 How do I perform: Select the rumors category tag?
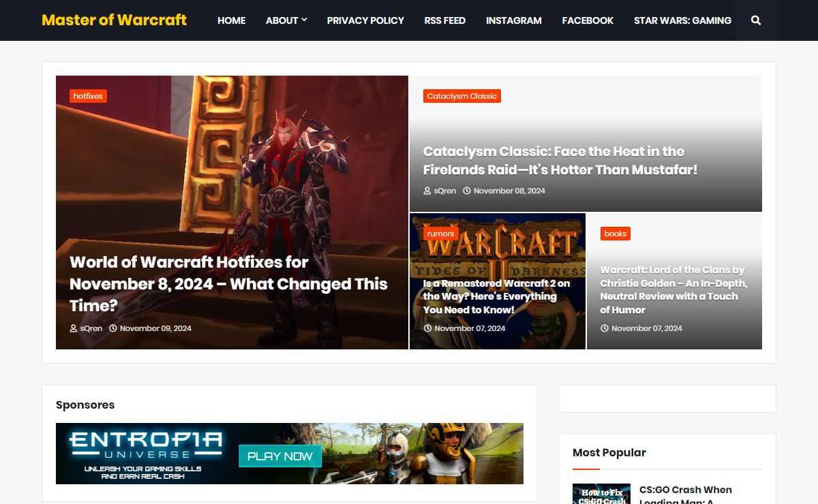pos(440,234)
